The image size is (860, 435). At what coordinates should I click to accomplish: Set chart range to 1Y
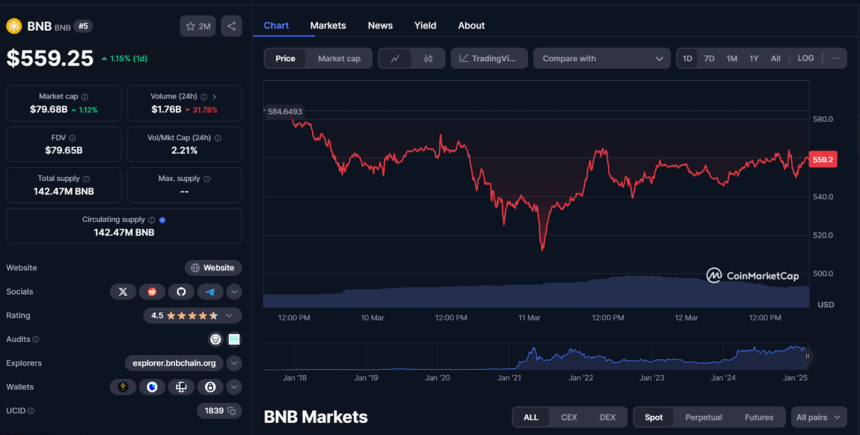754,59
